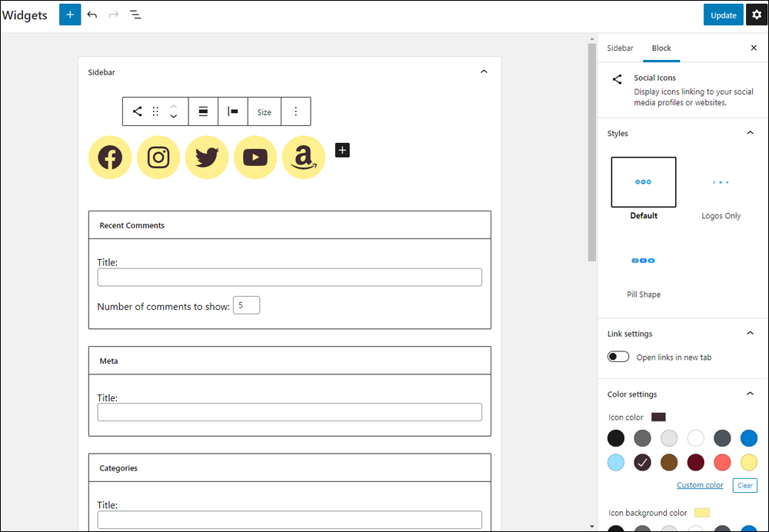Click the Meta Title input field
The image size is (769, 532).
[x=289, y=412]
